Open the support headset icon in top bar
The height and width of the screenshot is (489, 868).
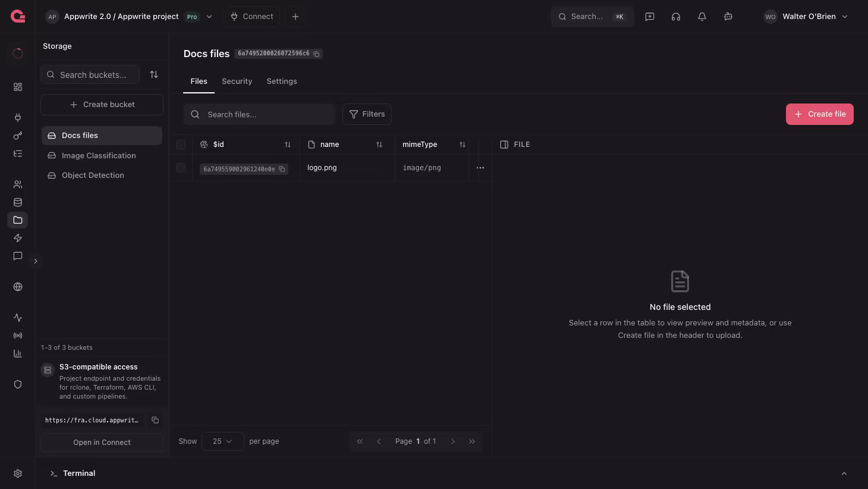click(676, 17)
